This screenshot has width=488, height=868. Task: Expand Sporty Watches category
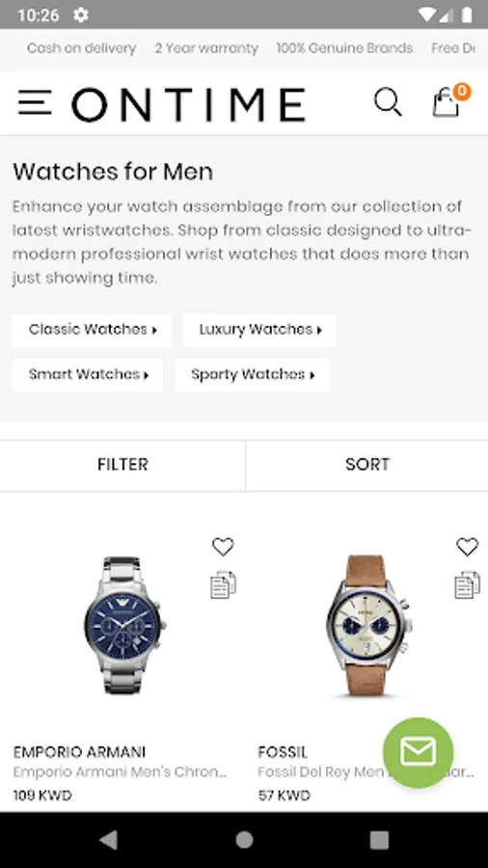tap(253, 375)
